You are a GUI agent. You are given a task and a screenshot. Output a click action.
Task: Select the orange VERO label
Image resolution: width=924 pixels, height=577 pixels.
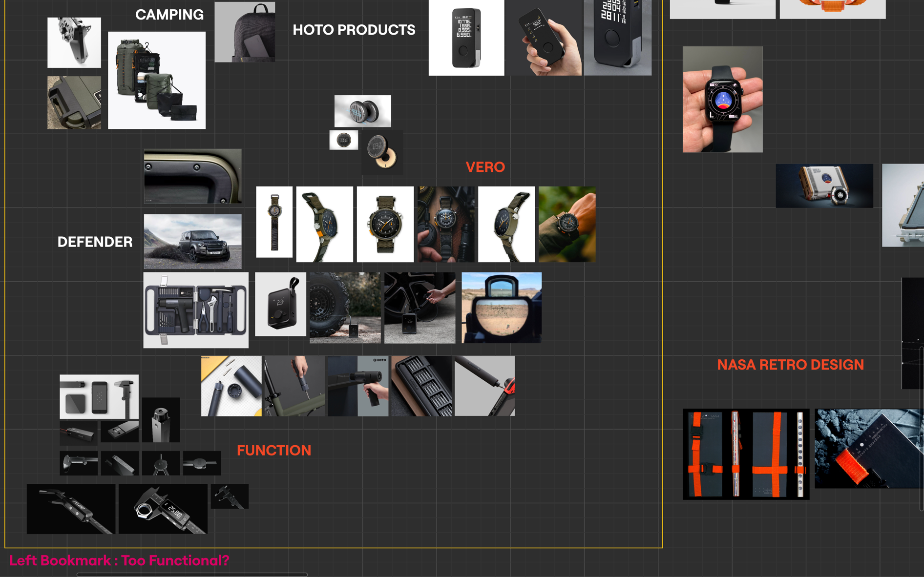tap(485, 167)
